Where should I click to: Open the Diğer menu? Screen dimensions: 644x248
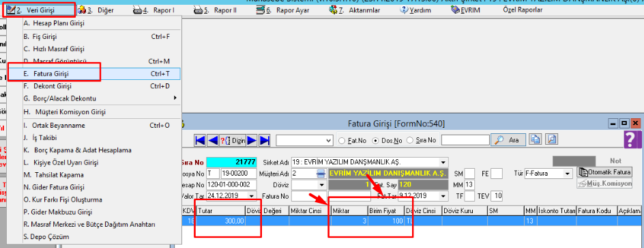[x=96, y=10]
